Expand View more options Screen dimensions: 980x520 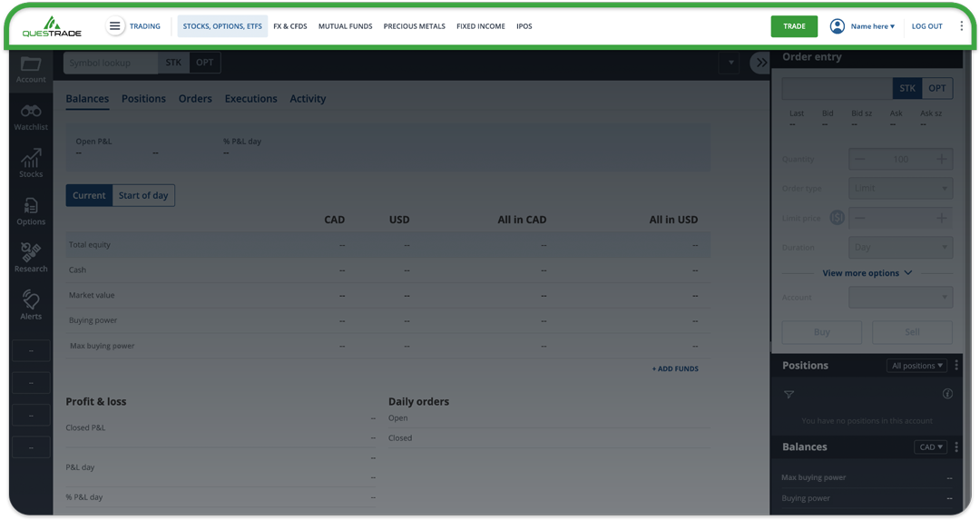(x=867, y=273)
